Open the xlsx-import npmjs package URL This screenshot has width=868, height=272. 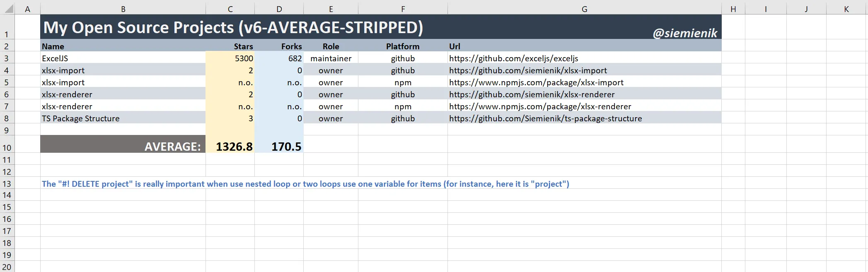point(536,82)
